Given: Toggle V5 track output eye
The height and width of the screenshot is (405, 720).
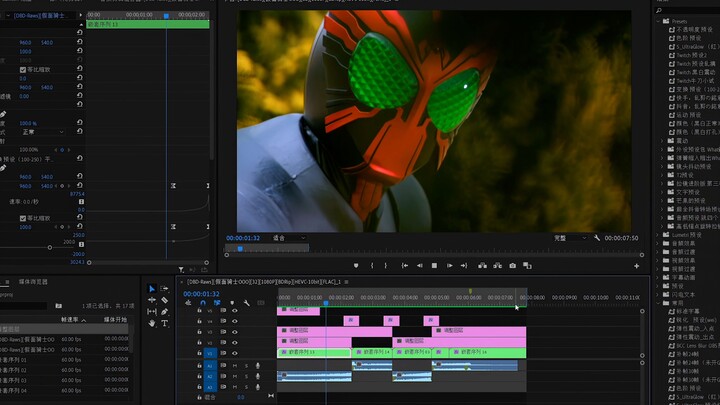Looking at the screenshot, I should 235,310.
